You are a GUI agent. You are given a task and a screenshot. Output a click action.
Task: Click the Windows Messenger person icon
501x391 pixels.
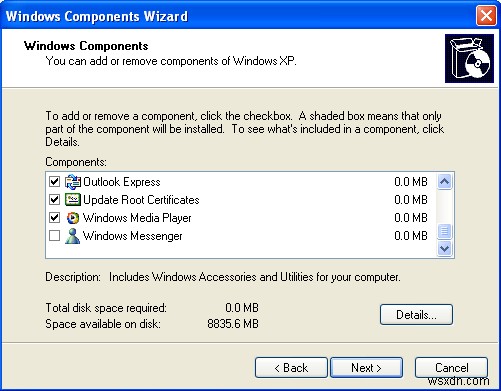pos(73,236)
